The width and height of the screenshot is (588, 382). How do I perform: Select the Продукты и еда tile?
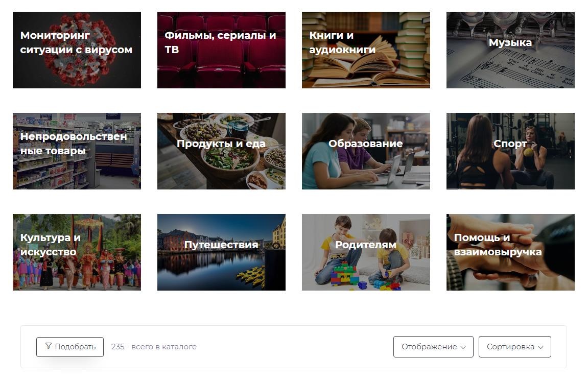pyautogui.click(x=221, y=151)
